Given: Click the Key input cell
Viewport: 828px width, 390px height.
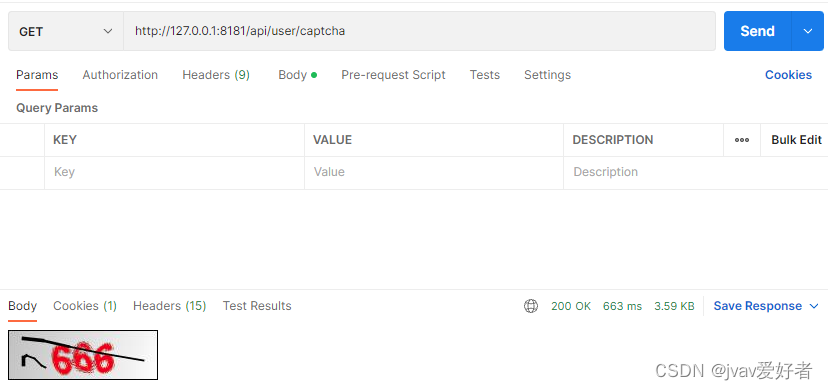Looking at the screenshot, I should coord(174,173).
